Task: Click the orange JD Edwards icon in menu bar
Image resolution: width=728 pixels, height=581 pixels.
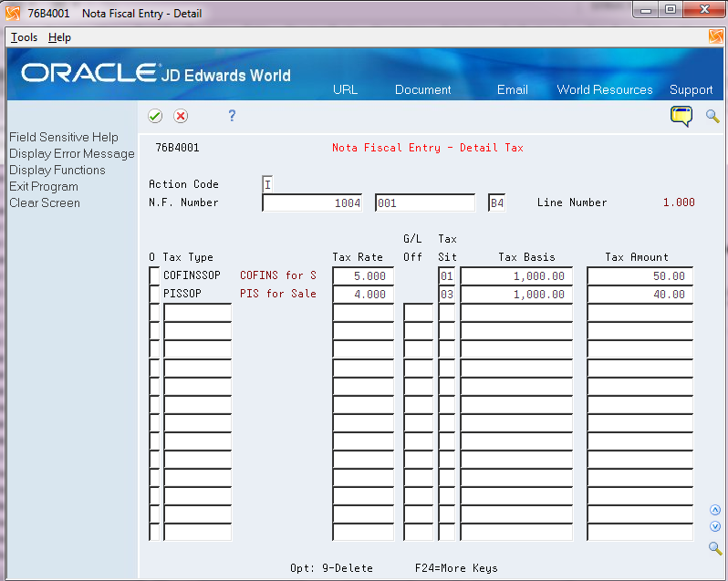Action: (x=716, y=36)
